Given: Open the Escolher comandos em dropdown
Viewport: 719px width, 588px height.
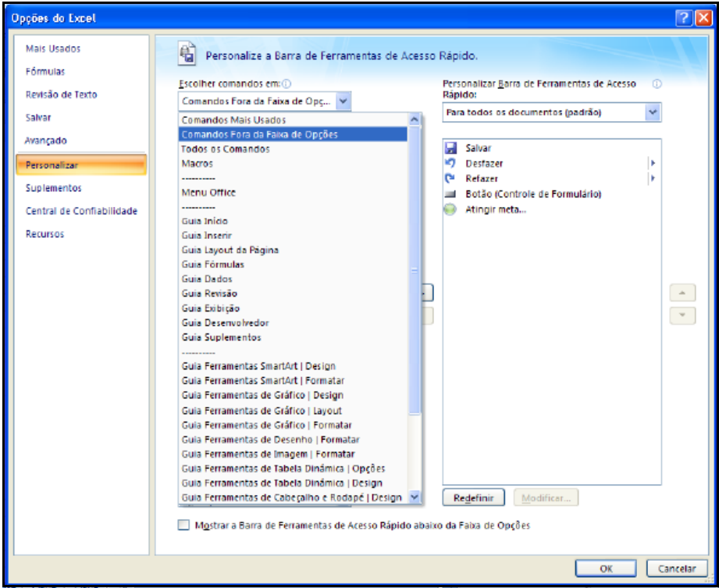Looking at the screenshot, I should pos(345,101).
